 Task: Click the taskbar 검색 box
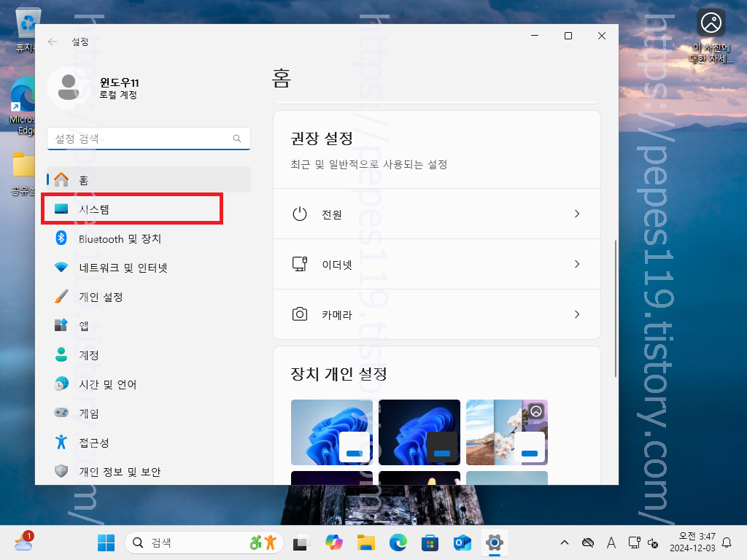204,542
